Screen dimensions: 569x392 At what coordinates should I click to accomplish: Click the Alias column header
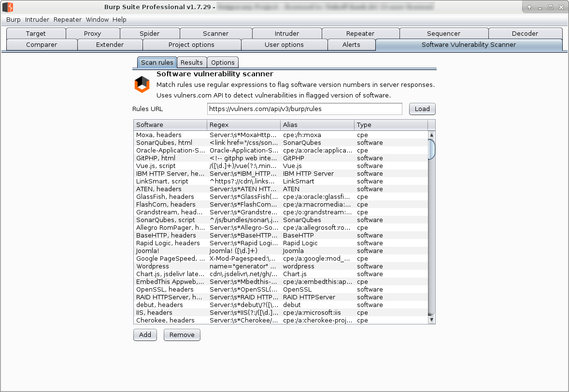(x=317, y=125)
